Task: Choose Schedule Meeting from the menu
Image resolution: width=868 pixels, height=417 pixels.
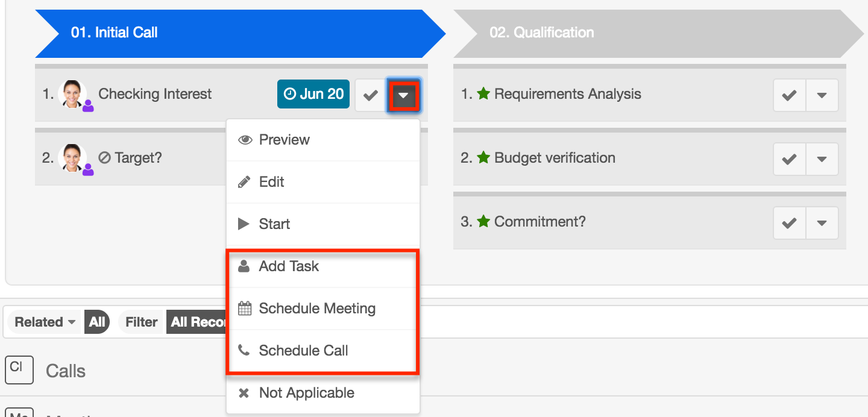Action: coord(317,309)
